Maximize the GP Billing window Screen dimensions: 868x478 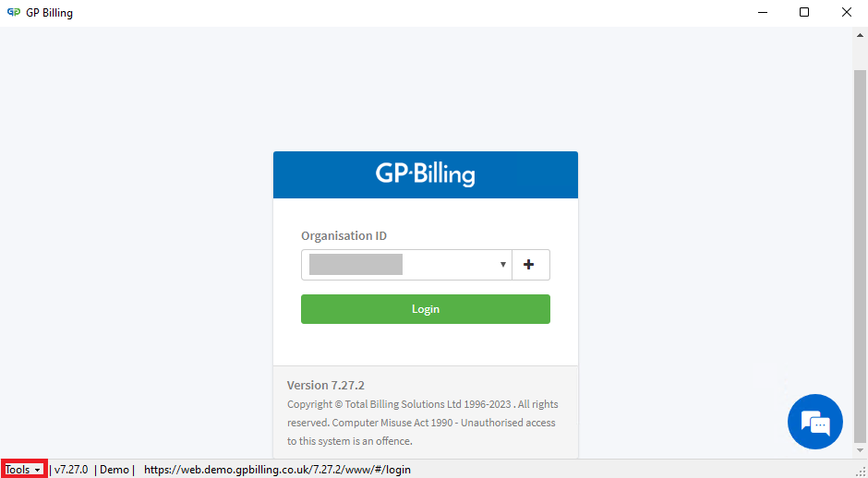804,12
